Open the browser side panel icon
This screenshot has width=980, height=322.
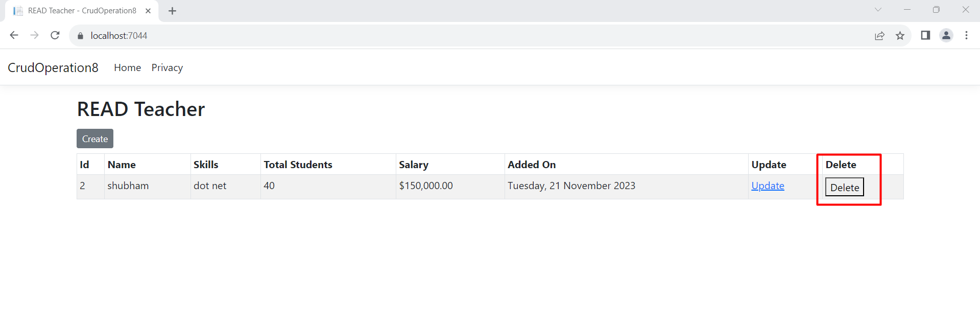(x=925, y=35)
